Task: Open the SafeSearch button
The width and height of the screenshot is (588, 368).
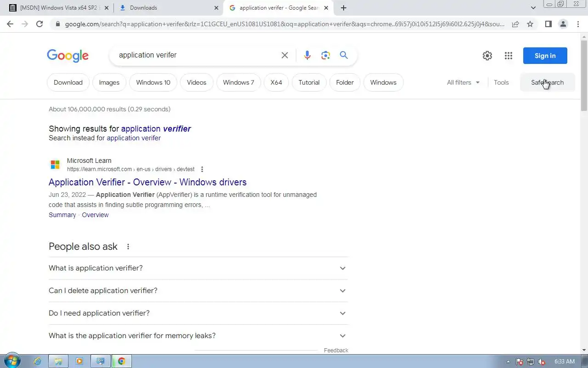Action: tap(547, 82)
